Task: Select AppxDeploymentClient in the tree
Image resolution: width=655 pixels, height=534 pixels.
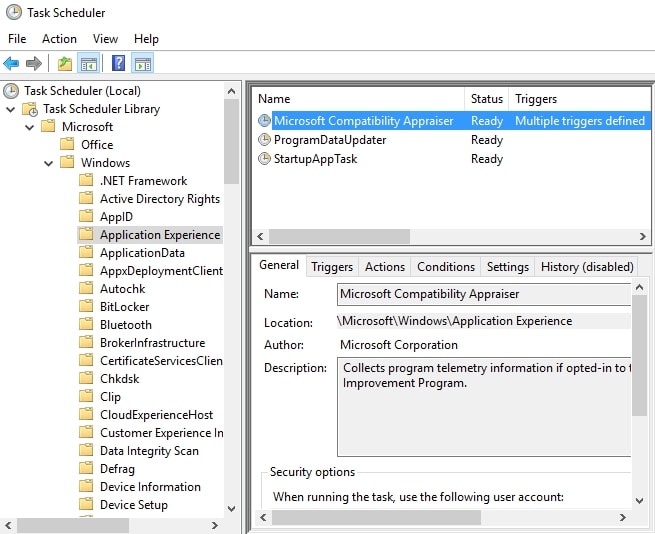Action: point(161,271)
